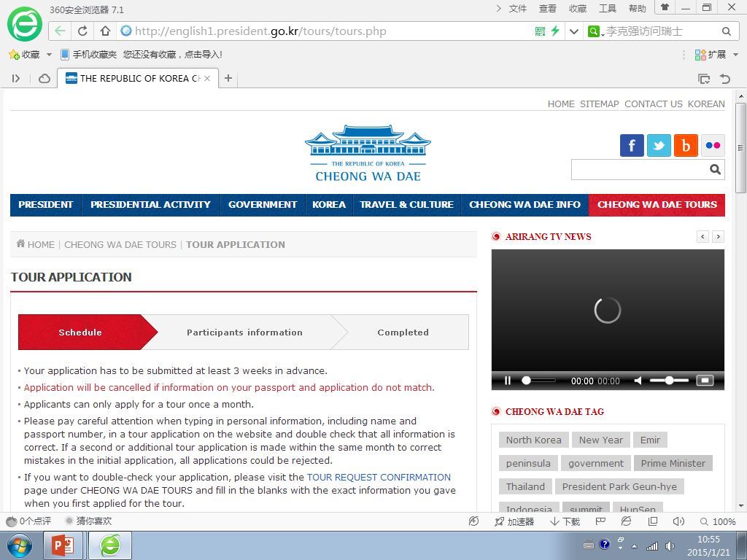Open PRESIDENTIAL ACTIVITY nav item
Image resolution: width=747 pixels, height=560 pixels.
pos(150,205)
